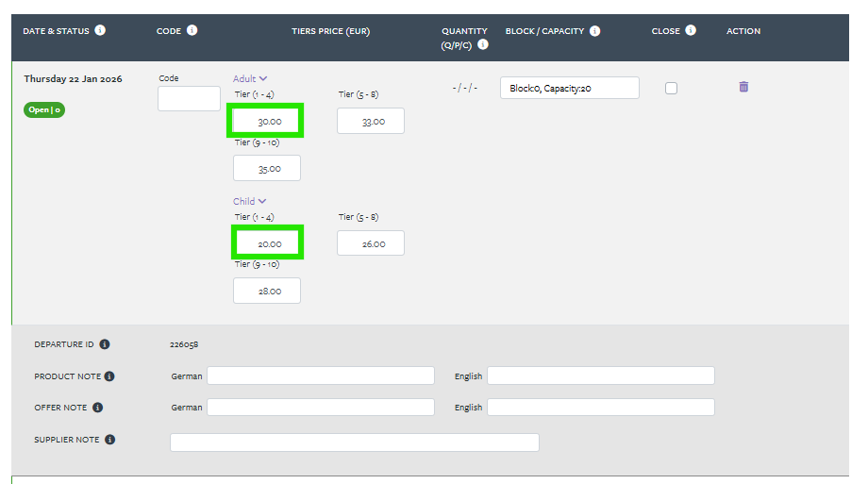Click Product Note German input field
Image resolution: width=868 pixels, height=484 pixels.
[321, 376]
